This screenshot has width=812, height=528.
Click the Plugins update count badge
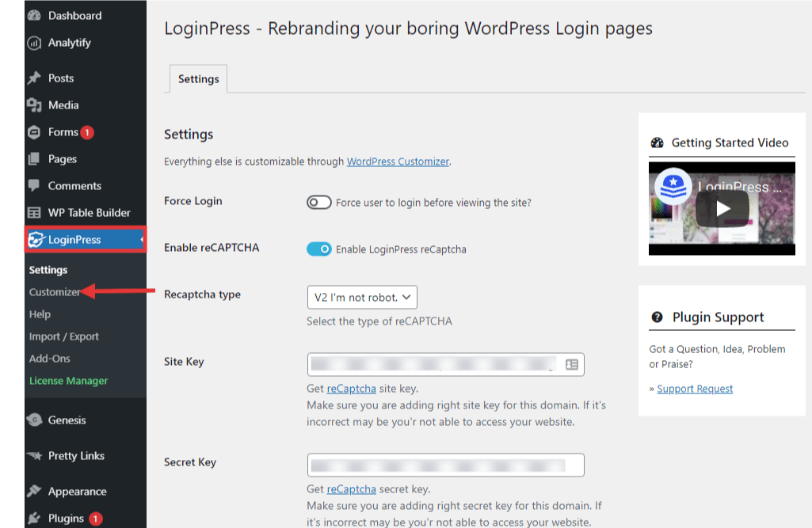[x=95, y=519]
